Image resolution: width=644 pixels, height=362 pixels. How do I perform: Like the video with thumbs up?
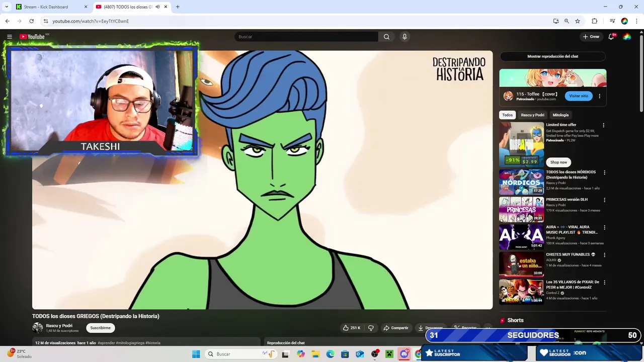352,328
